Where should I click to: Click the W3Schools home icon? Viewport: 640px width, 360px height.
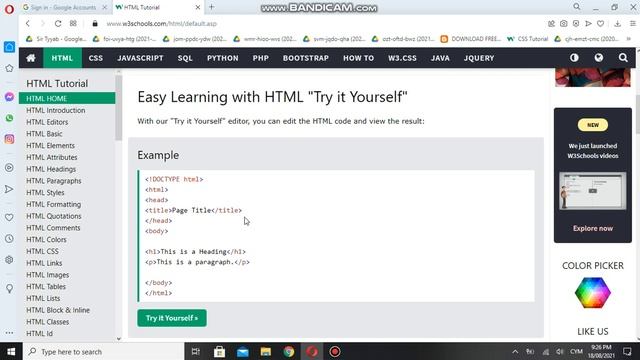pos(31,58)
